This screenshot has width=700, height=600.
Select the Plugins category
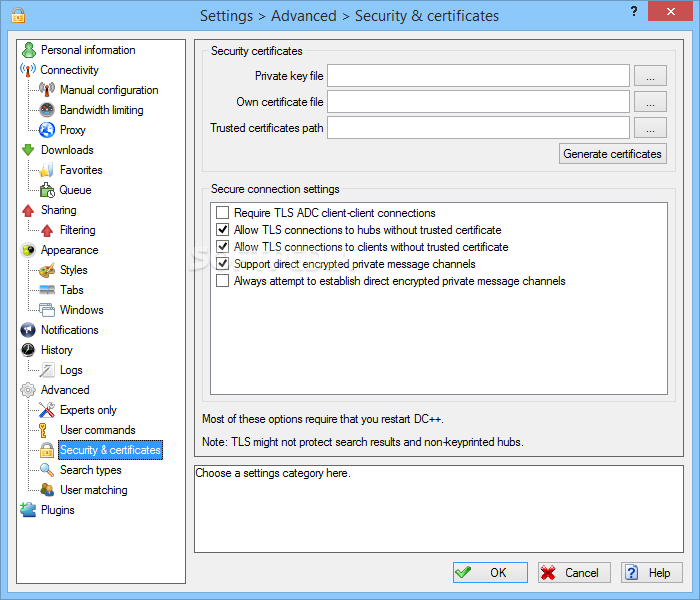58,510
